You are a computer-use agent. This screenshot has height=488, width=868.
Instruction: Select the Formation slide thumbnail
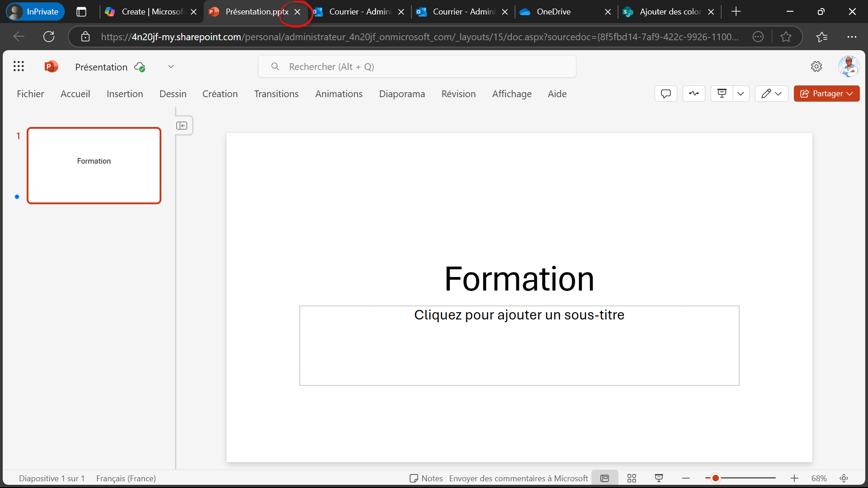pyautogui.click(x=94, y=165)
